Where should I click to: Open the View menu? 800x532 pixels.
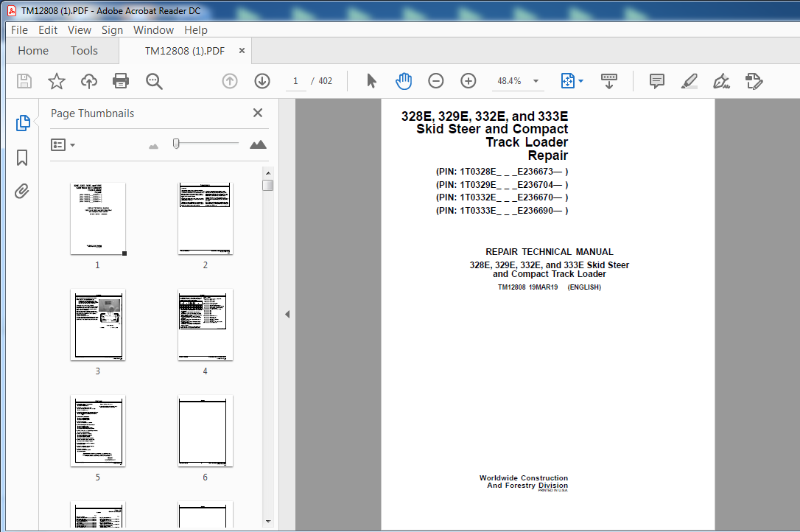80,30
